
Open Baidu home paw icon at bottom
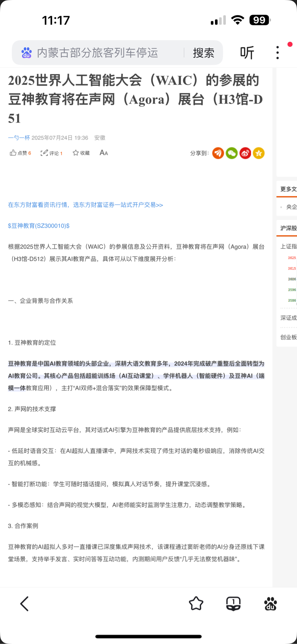click(x=270, y=604)
